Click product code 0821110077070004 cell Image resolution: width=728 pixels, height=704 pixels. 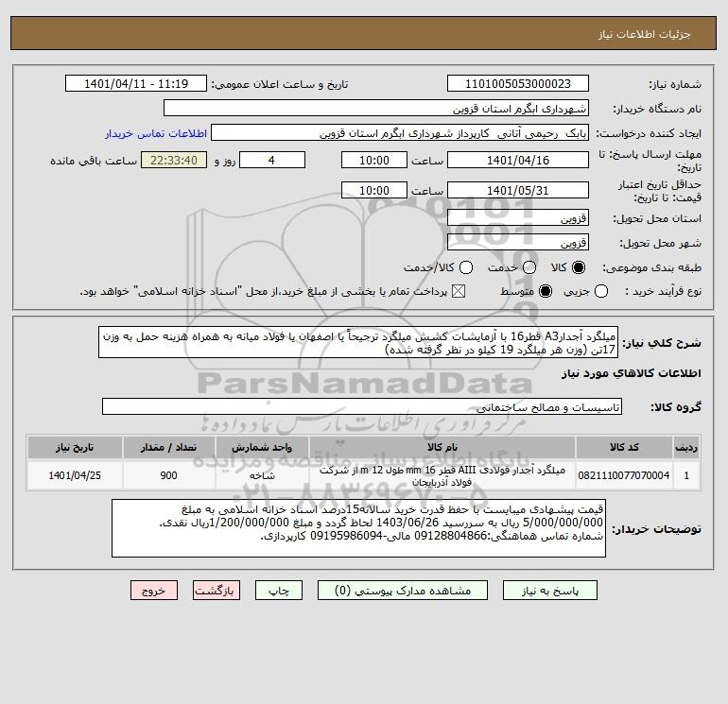pyautogui.click(x=624, y=475)
